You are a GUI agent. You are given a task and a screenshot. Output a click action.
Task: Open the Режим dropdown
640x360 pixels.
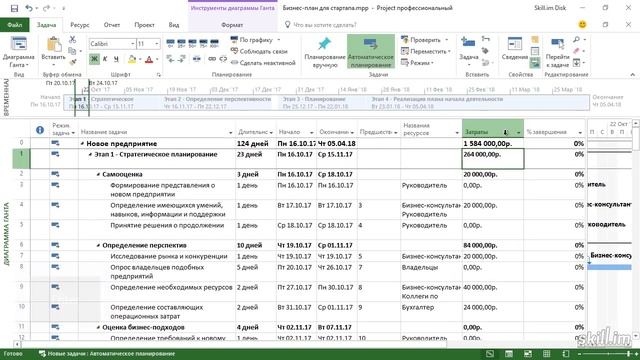pyautogui.click(x=432, y=63)
